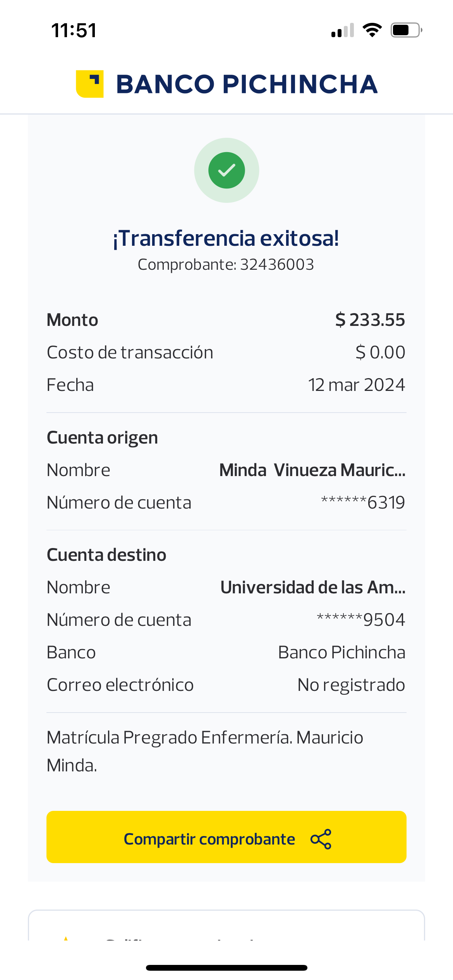Screen dimensions: 453x980
Task: Expand the truncated Universidad de las Am... name
Action: (x=313, y=588)
